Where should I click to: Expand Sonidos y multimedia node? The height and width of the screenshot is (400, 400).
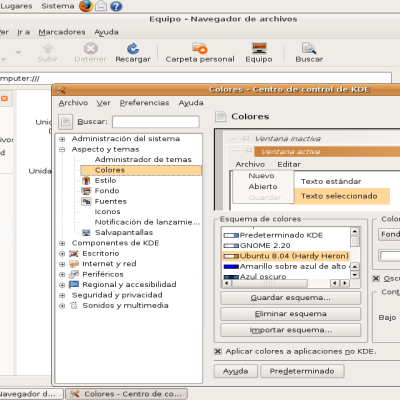(62, 306)
